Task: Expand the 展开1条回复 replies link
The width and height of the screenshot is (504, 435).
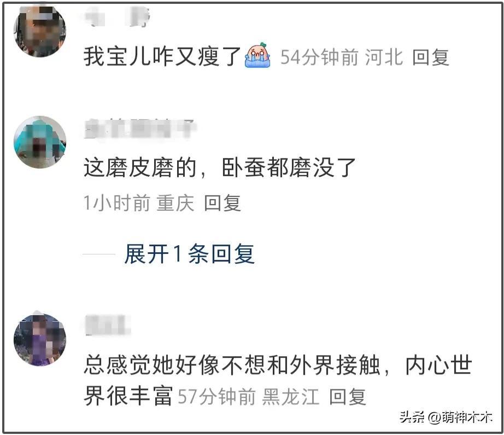Action: (x=190, y=254)
